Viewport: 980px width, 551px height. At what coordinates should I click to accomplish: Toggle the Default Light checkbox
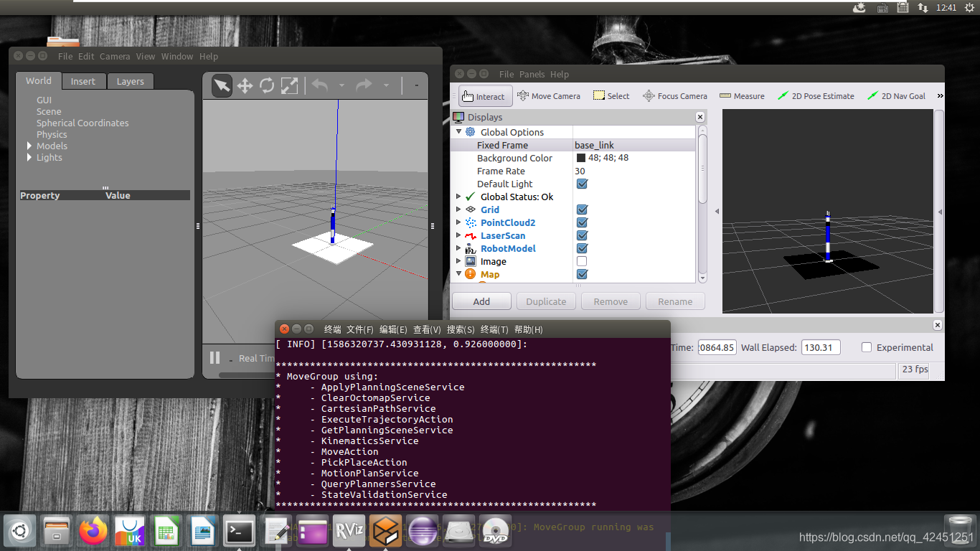[x=582, y=184]
